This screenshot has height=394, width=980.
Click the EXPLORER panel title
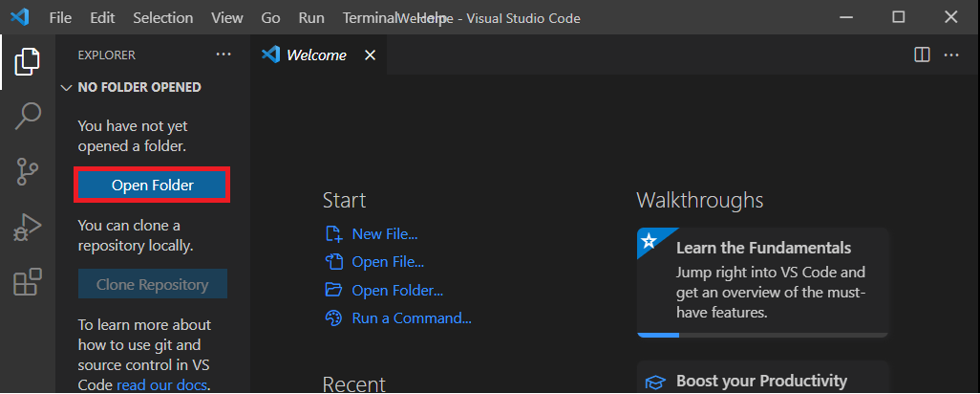click(106, 55)
